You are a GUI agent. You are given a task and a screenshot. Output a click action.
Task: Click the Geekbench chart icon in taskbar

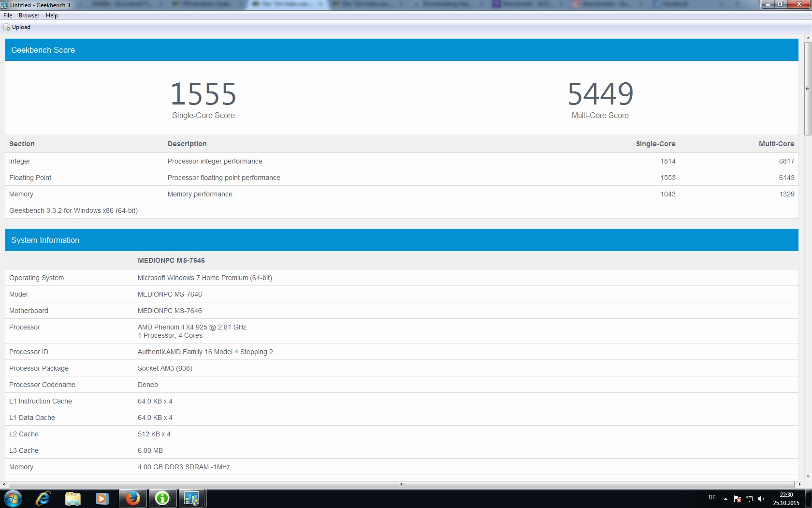point(191,498)
